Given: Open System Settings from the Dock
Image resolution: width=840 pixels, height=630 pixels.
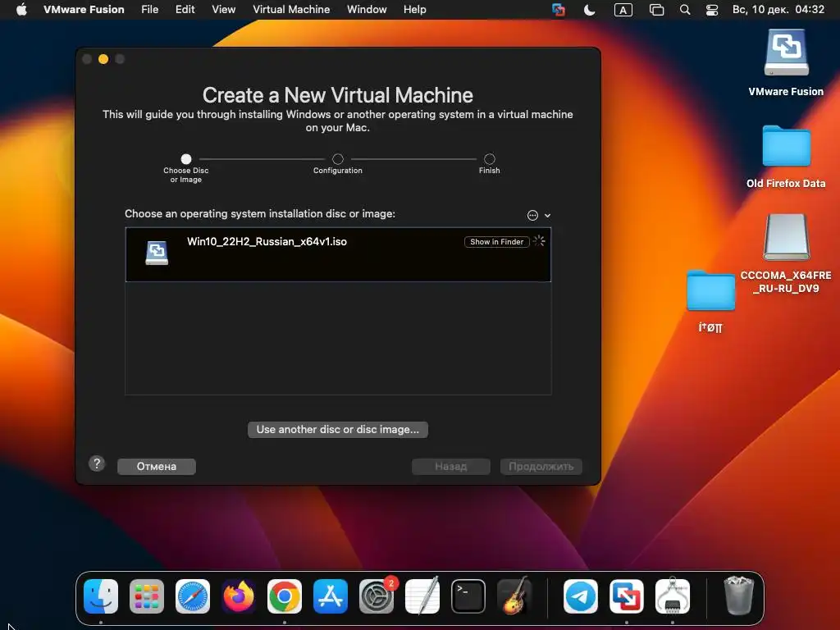Looking at the screenshot, I should coord(377,596).
